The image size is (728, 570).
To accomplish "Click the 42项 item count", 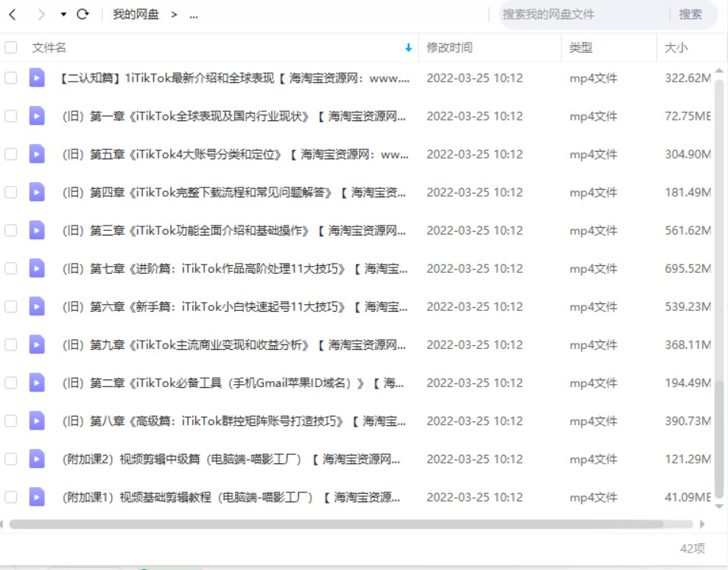I will coord(692,548).
